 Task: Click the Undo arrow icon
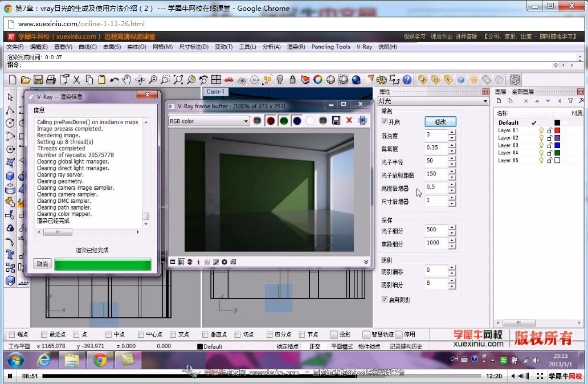(115, 80)
